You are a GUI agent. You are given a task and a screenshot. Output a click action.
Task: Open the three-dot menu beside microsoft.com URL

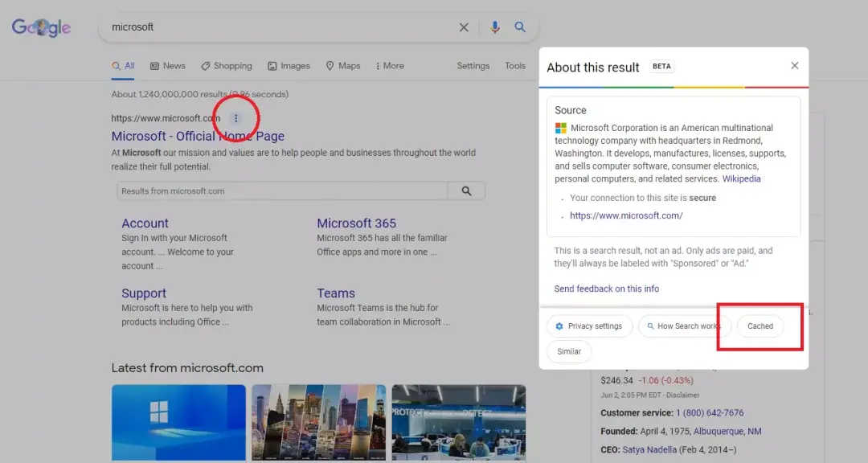click(x=235, y=118)
